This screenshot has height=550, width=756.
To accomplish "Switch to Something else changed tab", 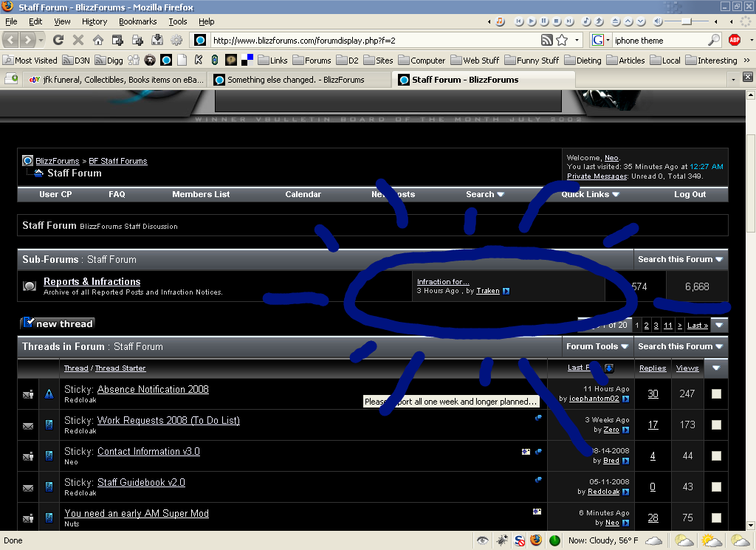I will [x=300, y=80].
